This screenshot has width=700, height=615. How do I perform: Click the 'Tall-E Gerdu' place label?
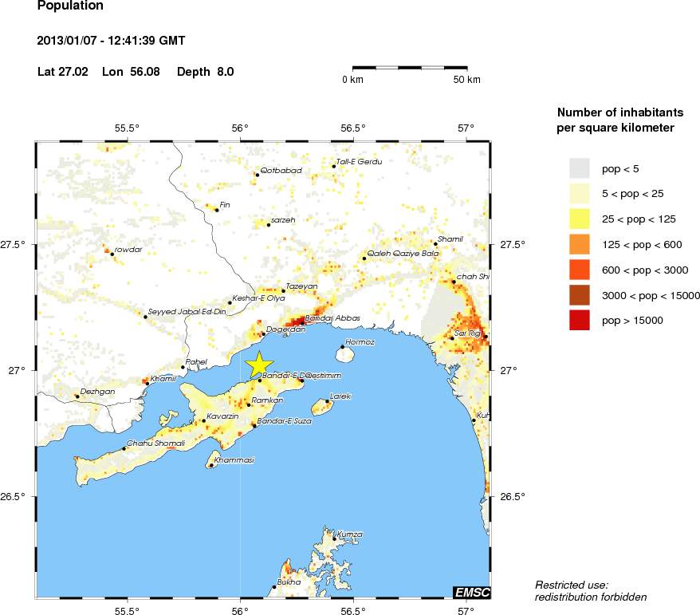tap(360, 162)
